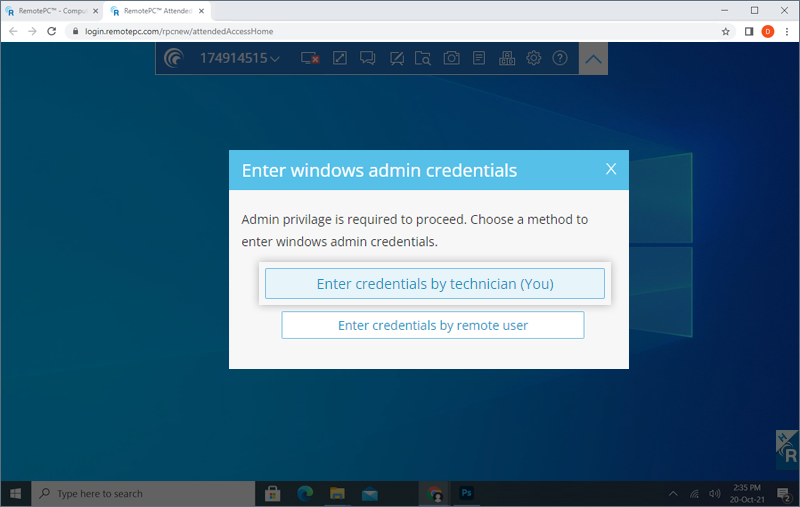
Task: Open the file transfer folder icon
Action: 424,59
